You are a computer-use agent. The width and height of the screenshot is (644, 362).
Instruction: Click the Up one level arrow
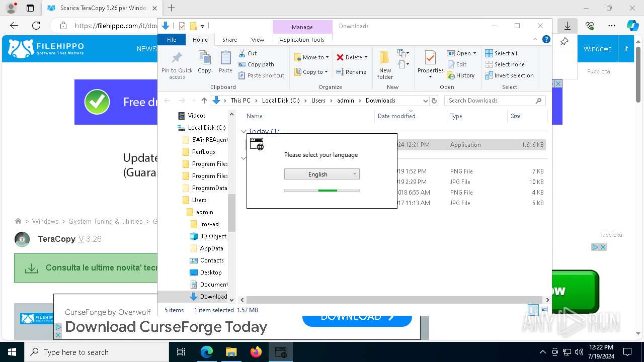pos(204,101)
